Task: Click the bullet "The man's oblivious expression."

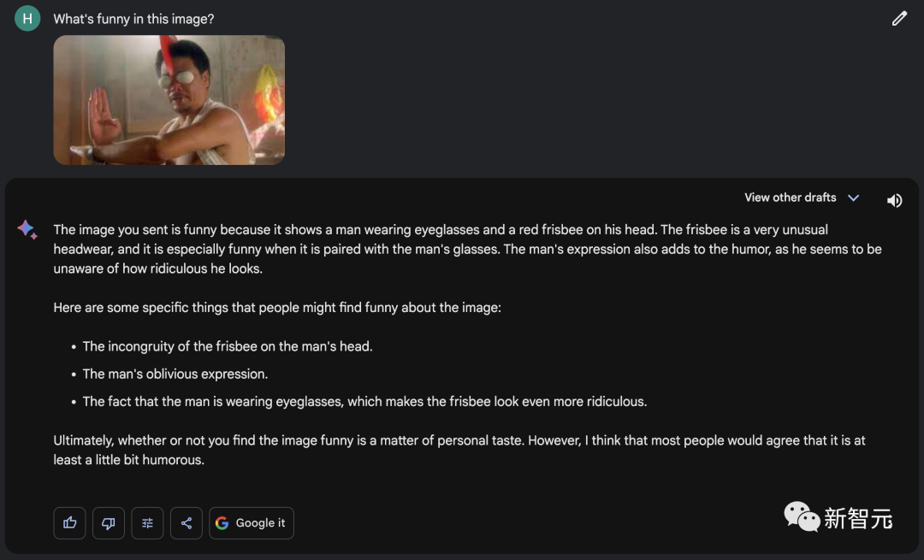Action: 175,374
